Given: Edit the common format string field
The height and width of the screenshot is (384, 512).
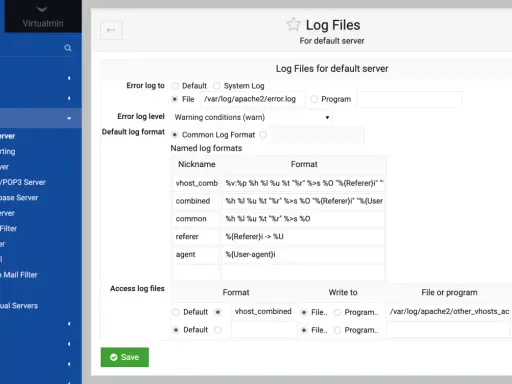Looking at the screenshot, I should coord(303,219).
